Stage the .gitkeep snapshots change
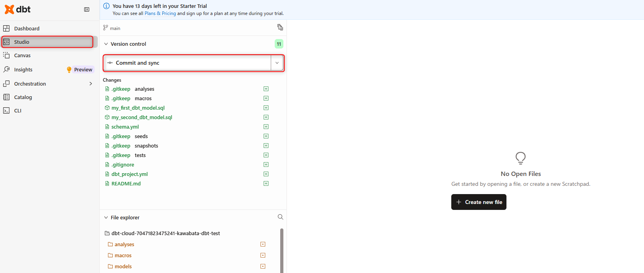Screen dimensions: 644x273 click(266, 146)
